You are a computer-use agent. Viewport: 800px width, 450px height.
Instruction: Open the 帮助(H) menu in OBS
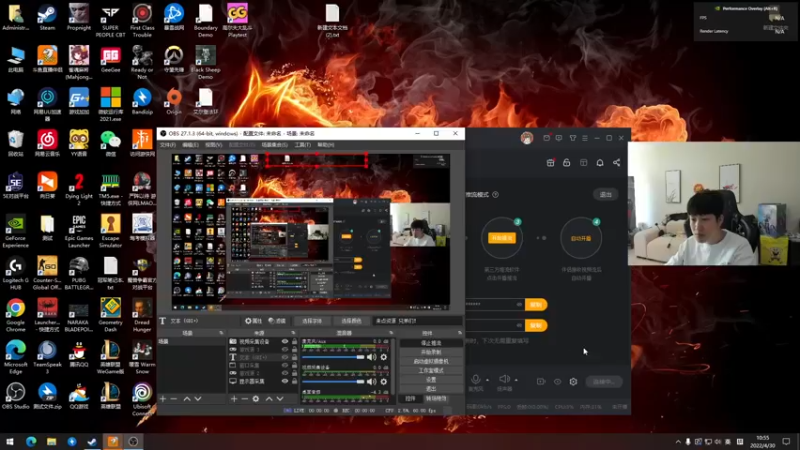(326, 145)
